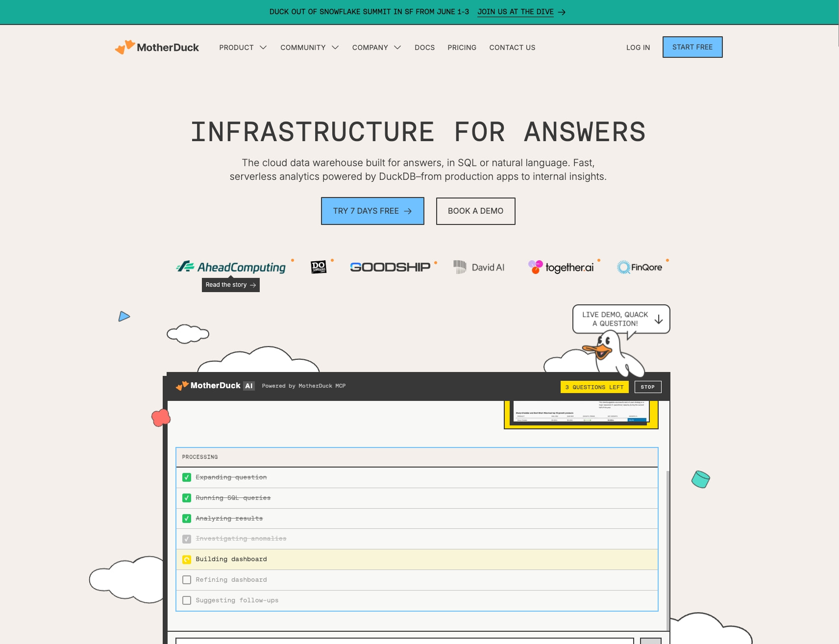Toggle Expanding question checkbox
The height and width of the screenshot is (644, 839).
tap(187, 477)
